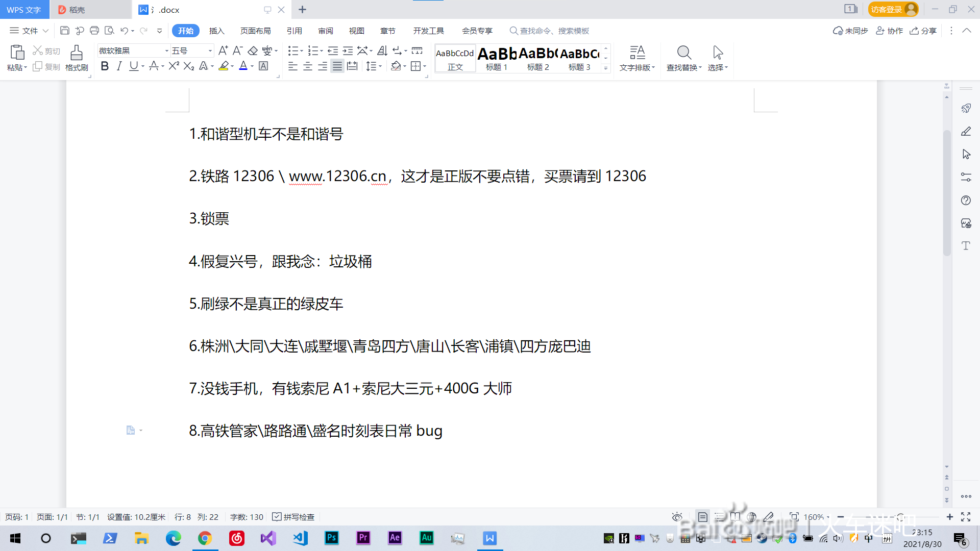Viewport: 980px width, 551px height.
Task: Open numbered list style dropdown
Action: pos(322,51)
